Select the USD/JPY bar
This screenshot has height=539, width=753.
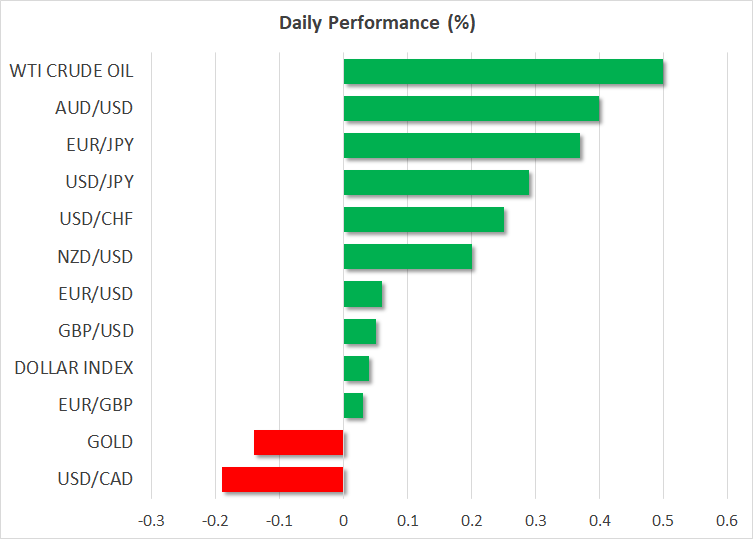(436, 183)
